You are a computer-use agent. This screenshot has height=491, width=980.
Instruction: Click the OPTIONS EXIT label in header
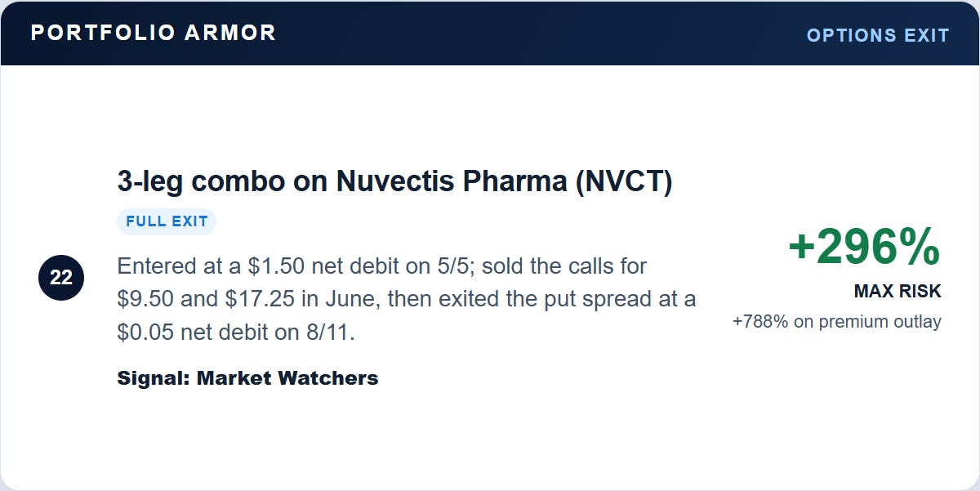click(x=878, y=35)
